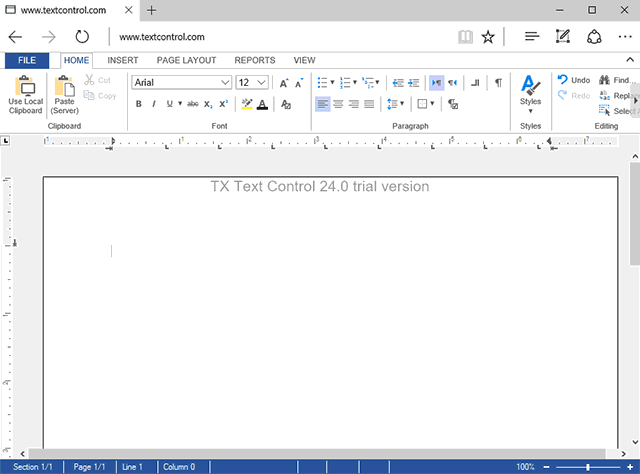Click browser Refresh icon
Viewport: 640px width, 474px height.
coord(82,37)
